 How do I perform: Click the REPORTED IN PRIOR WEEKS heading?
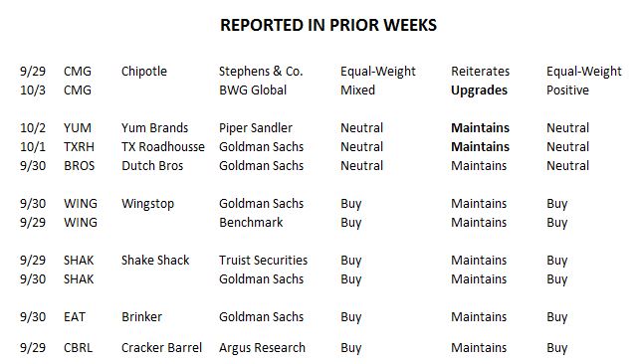click(328, 25)
